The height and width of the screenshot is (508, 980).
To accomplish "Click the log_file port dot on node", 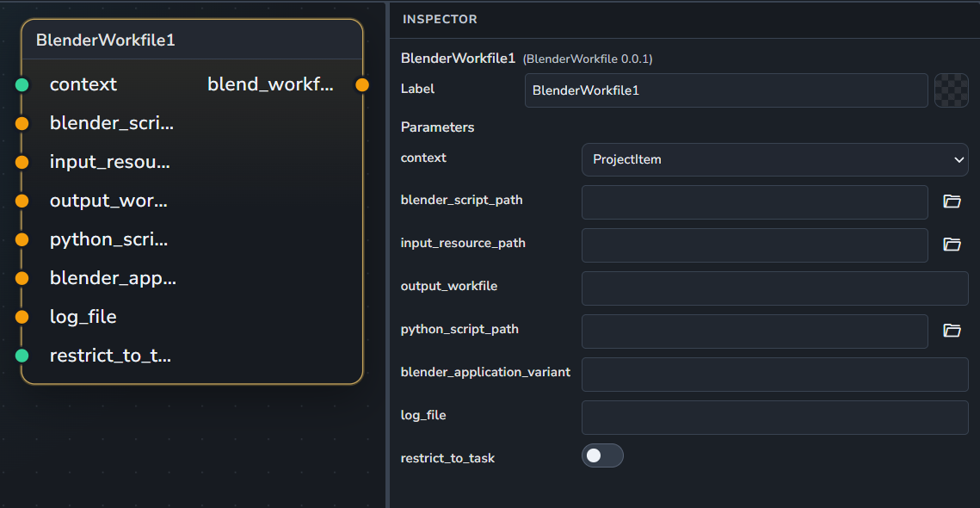I will (x=22, y=317).
